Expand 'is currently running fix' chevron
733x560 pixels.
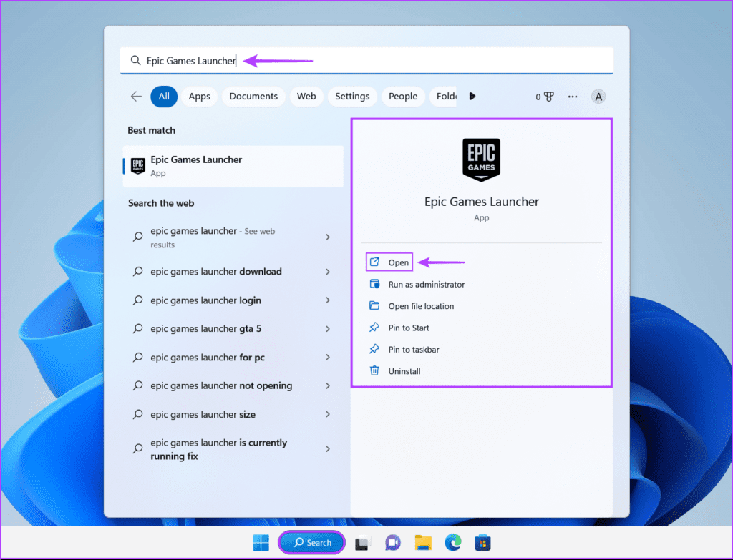pyautogui.click(x=328, y=449)
